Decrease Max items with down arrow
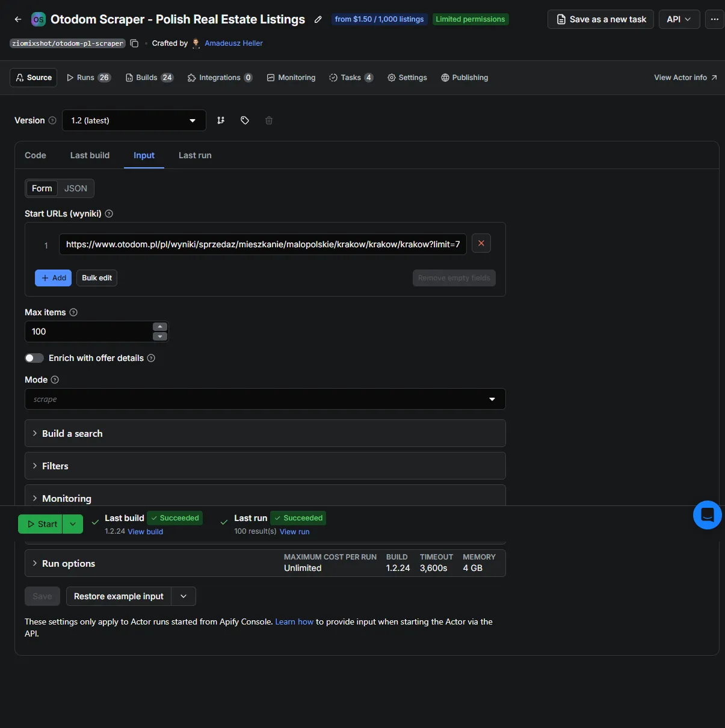 (x=159, y=336)
